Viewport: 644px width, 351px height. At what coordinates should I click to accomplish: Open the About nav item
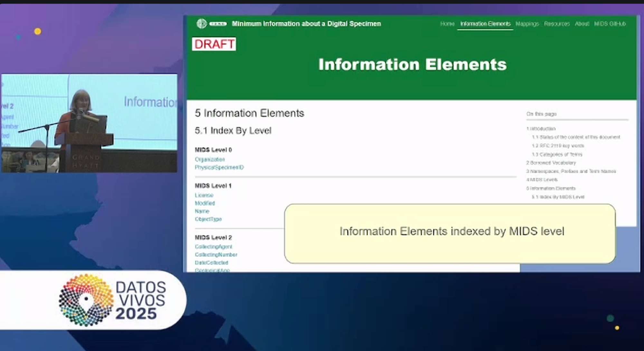(582, 24)
